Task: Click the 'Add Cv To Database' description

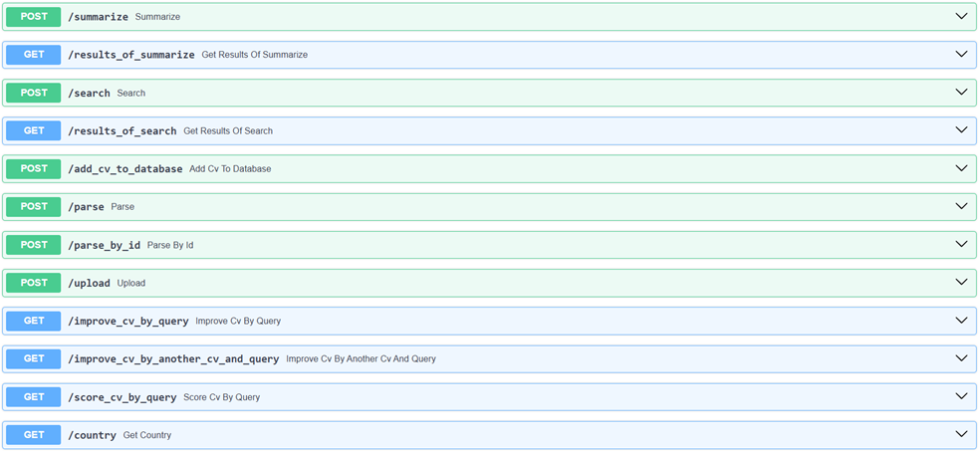Action: coord(230,169)
